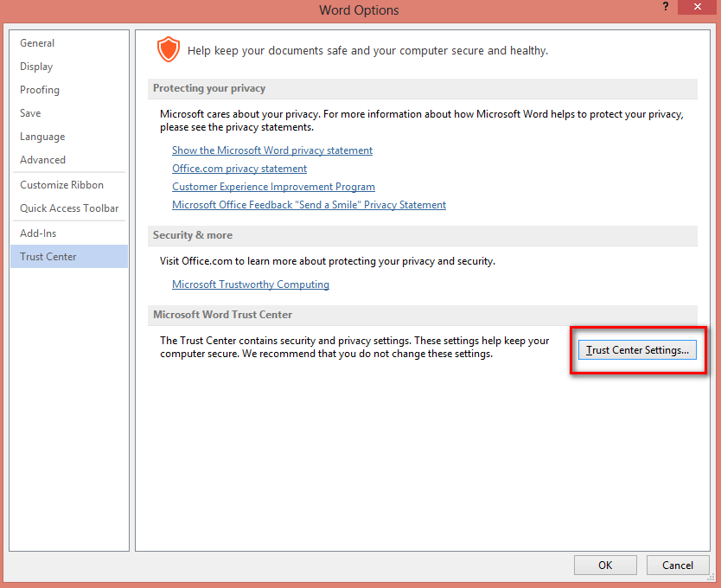Screen dimensions: 721x588
Task: Click the Help question mark icon
Action: coord(666,6)
